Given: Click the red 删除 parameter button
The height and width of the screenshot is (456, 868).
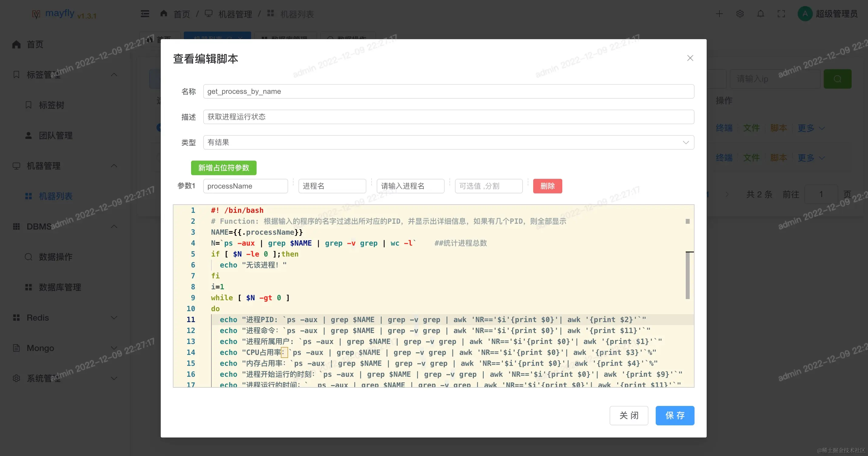Looking at the screenshot, I should pos(547,186).
